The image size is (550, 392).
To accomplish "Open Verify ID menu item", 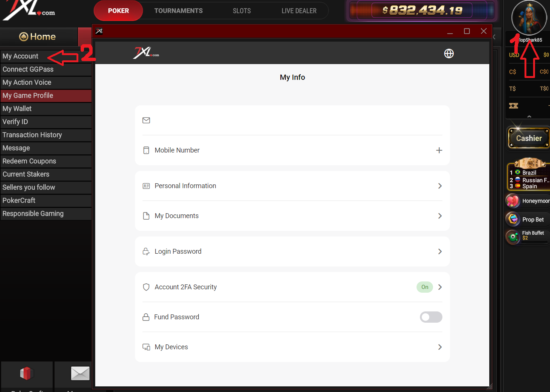I will click(x=46, y=122).
